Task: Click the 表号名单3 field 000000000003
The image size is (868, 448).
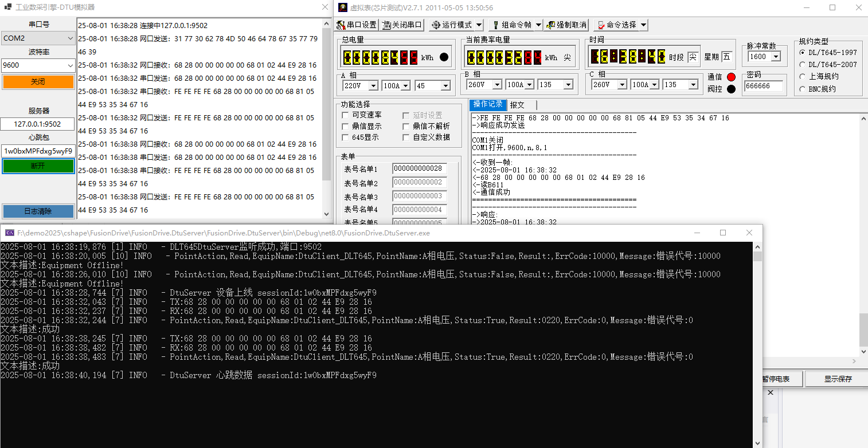Action: point(420,196)
